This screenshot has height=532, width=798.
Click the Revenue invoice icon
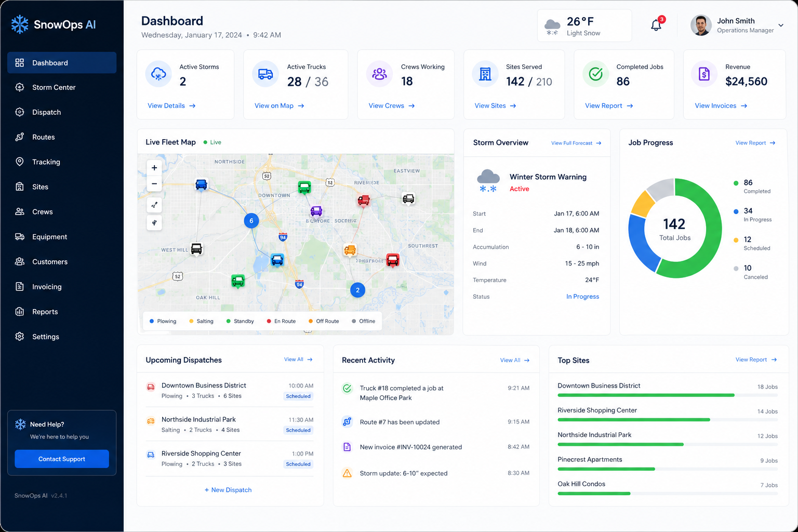point(704,74)
